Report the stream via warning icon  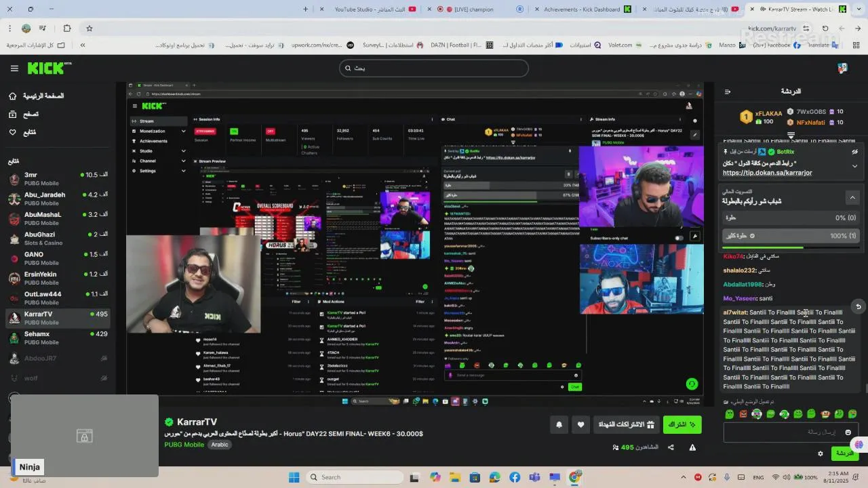tap(692, 447)
